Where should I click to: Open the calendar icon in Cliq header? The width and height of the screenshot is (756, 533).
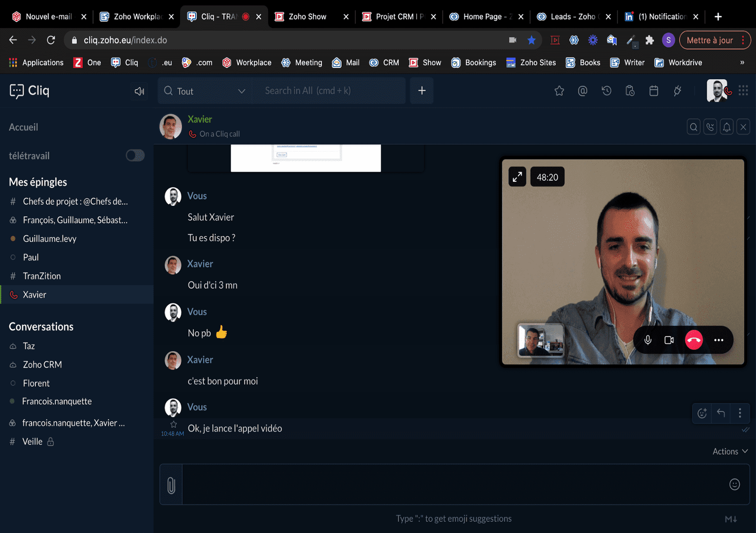(x=654, y=91)
